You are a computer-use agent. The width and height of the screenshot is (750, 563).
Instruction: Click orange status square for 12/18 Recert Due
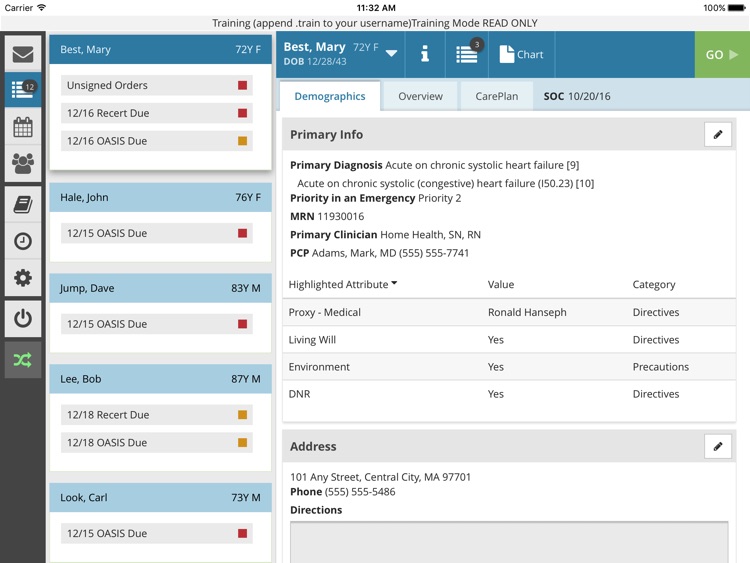pyautogui.click(x=243, y=415)
